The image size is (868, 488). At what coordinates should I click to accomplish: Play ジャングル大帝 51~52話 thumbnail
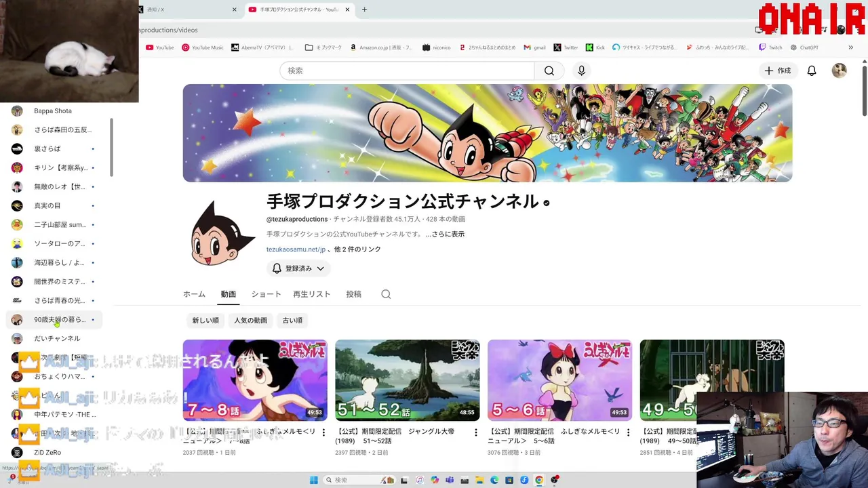[408, 380]
